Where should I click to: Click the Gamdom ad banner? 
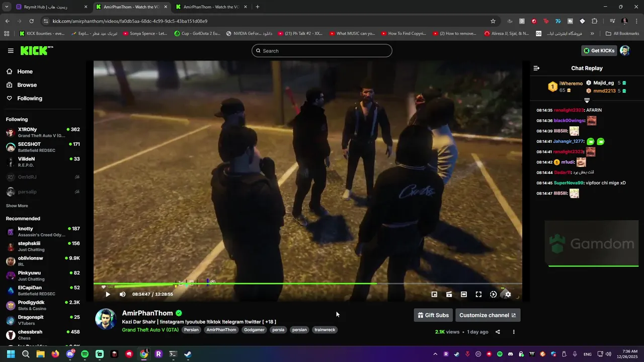coord(592,243)
